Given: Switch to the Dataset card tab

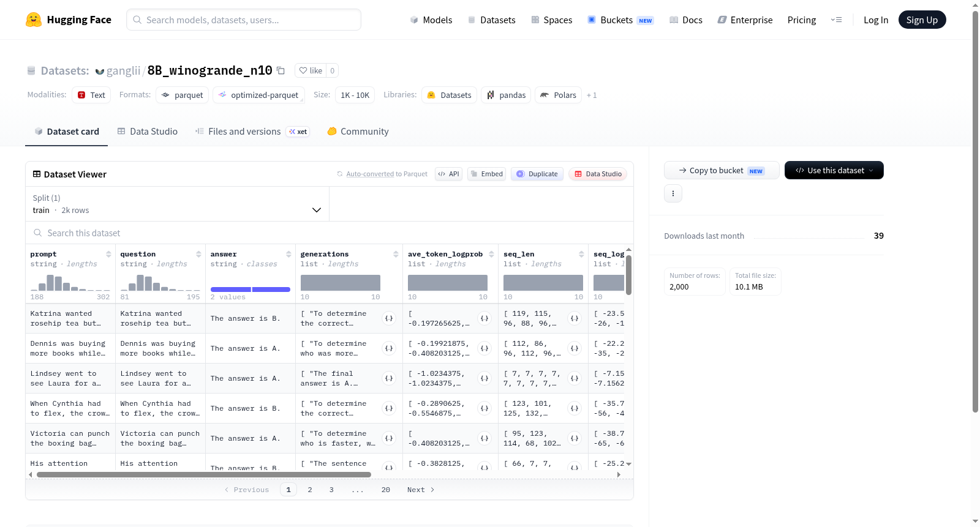Looking at the screenshot, I should pos(67,132).
